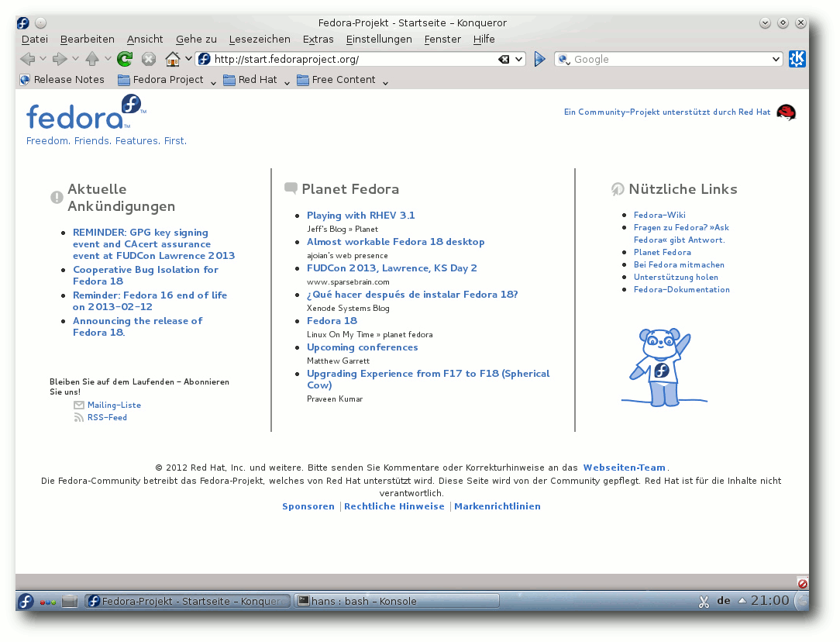Open the Back history dropdown arrow

tap(43, 59)
